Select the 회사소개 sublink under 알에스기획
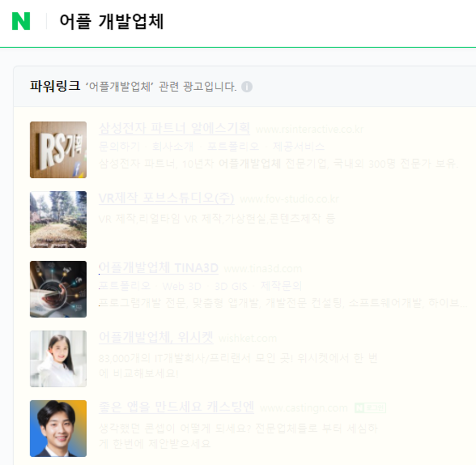The image size is (476, 465). (x=173, y=147)
